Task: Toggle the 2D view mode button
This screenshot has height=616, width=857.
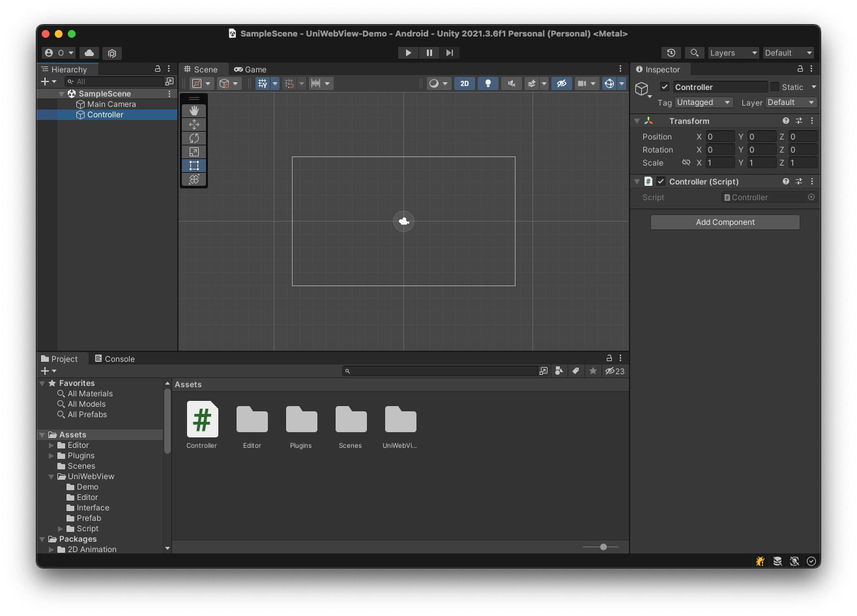Action: [464, 83]
